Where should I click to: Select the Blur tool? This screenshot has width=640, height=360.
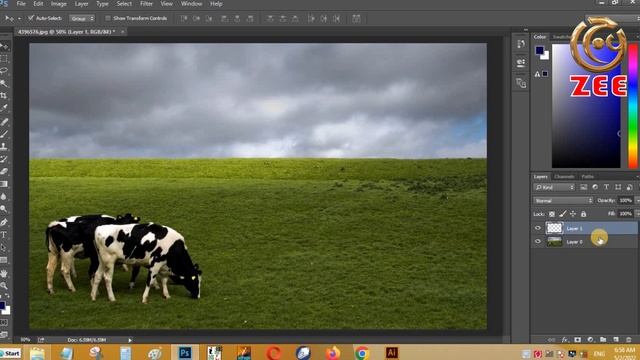point(4,197)
